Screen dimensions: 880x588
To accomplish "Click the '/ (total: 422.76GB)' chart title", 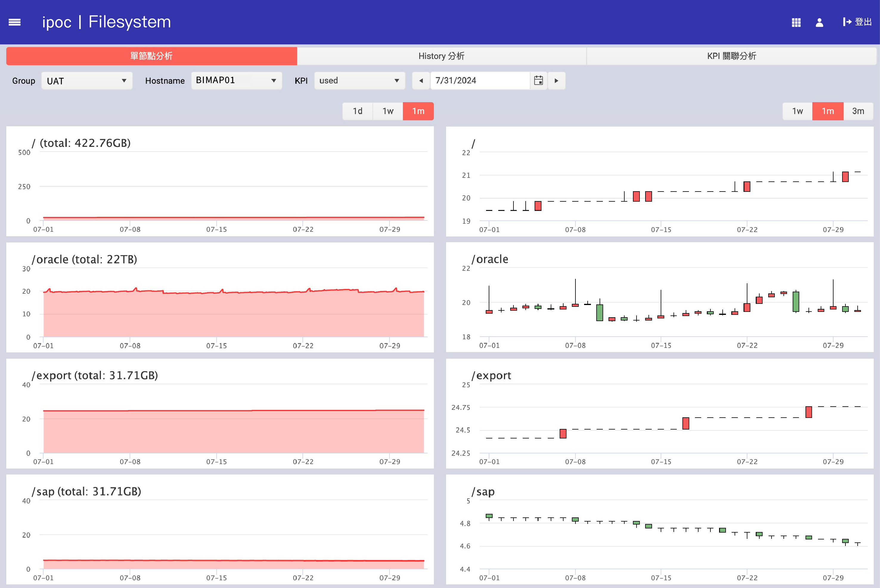I will [x=81, y=143].
